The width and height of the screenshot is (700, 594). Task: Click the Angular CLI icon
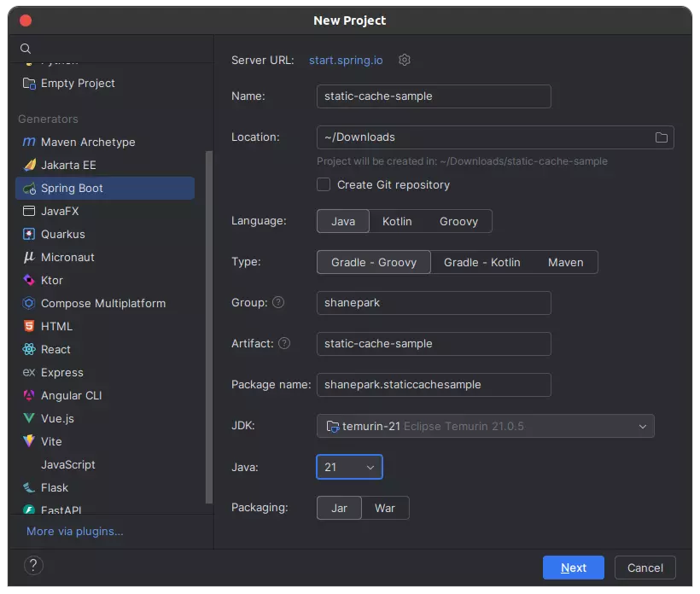[29, 395]
